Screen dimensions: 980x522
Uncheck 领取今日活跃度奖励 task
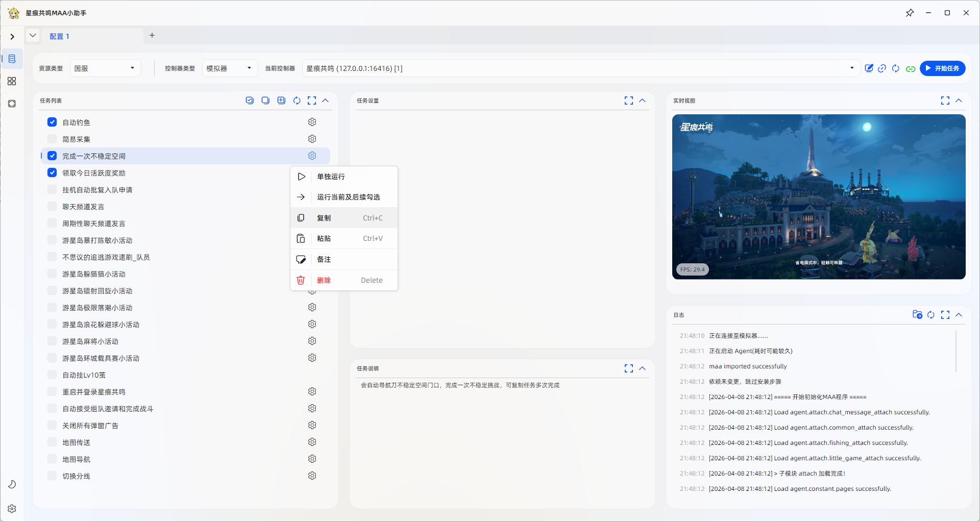pos(52,172)
